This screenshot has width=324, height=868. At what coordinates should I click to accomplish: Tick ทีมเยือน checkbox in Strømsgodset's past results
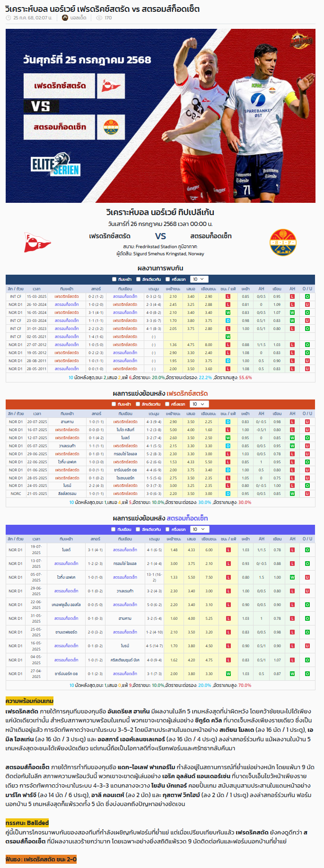pyautogui.click(x=114, y=529)
